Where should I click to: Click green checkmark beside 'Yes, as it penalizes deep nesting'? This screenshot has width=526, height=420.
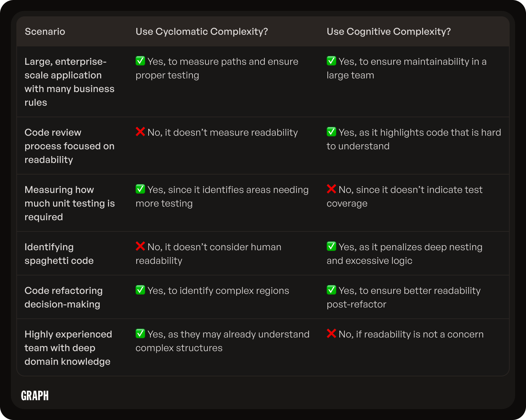(331, 246)
